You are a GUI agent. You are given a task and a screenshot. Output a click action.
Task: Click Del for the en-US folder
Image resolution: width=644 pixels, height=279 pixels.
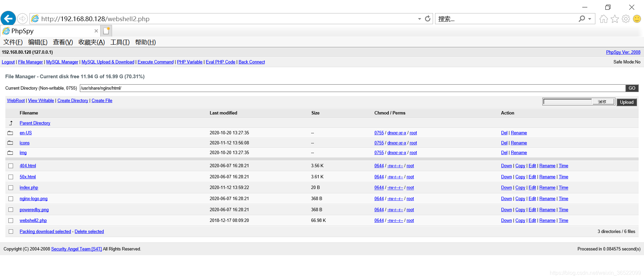tap(504, 133)
